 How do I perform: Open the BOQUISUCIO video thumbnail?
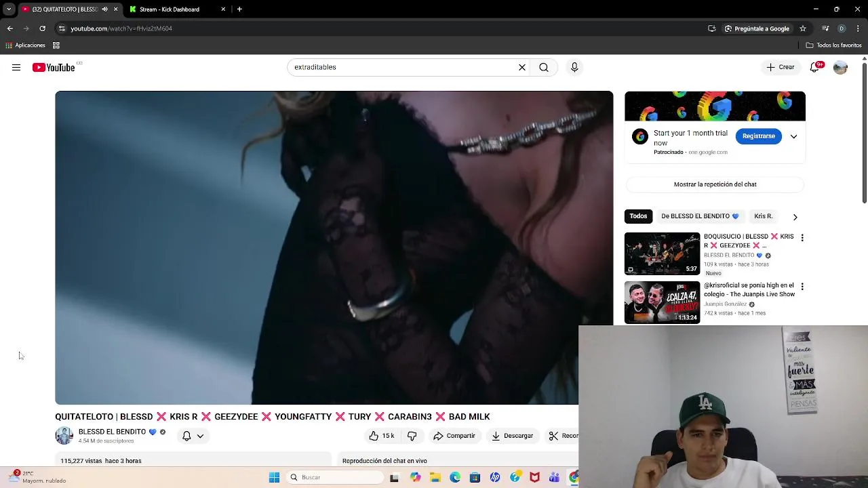point(662,253)
